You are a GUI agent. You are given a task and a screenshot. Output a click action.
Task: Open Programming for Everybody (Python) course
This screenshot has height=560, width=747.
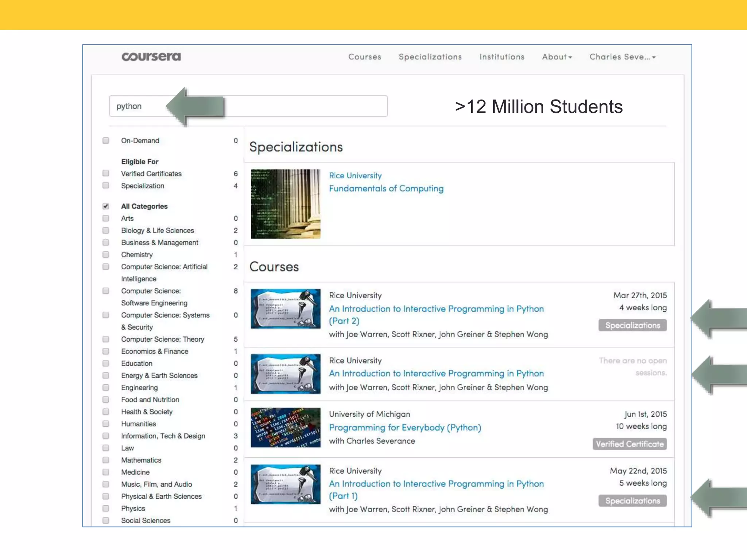pos(405,427)
